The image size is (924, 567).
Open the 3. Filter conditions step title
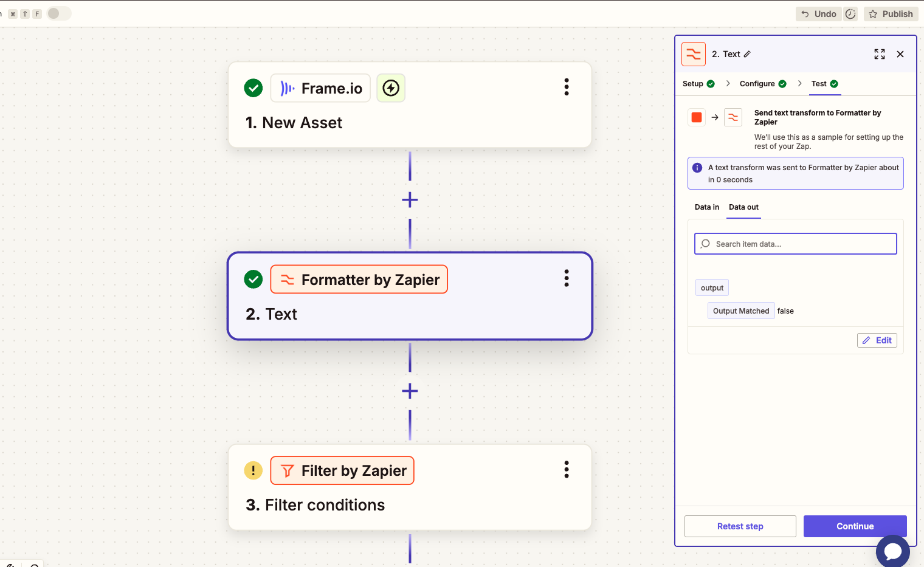(315, 505)
